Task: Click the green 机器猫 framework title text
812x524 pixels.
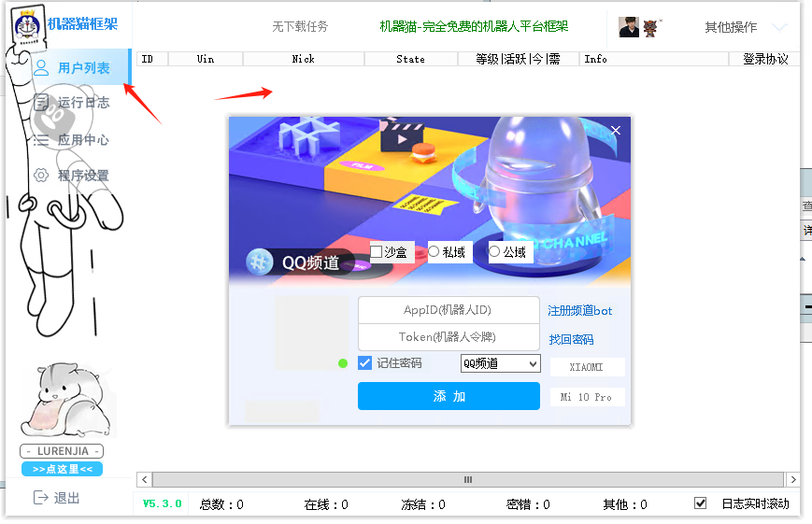Action: tap(474, 26)
